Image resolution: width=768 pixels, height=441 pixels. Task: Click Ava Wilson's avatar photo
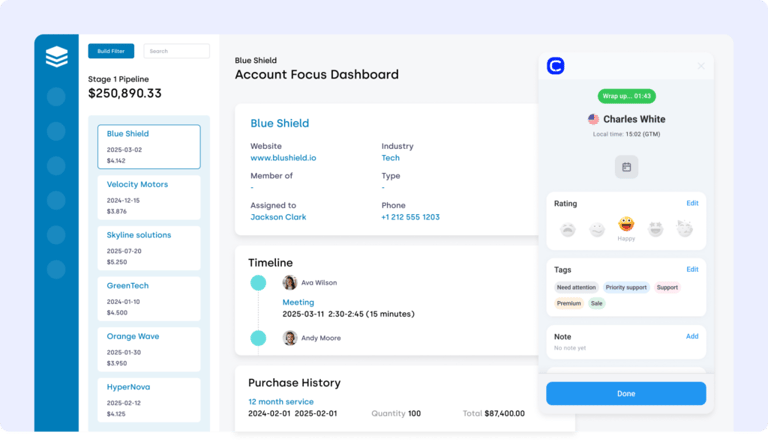289,283
